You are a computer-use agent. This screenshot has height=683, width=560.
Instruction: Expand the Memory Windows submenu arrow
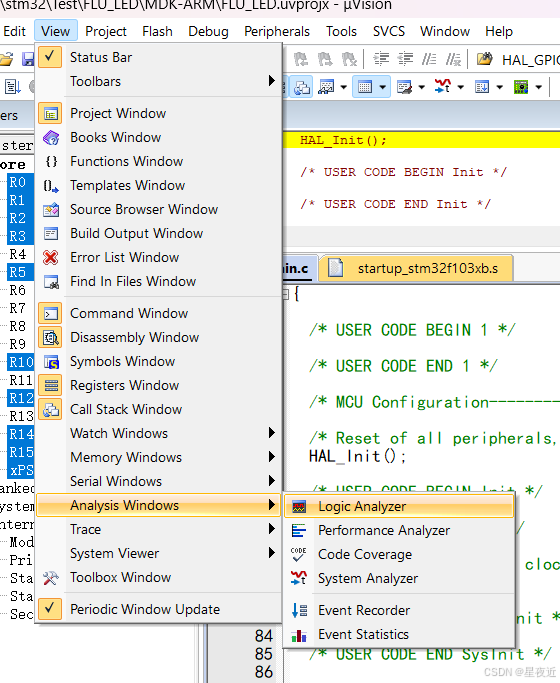coord(272,457)
